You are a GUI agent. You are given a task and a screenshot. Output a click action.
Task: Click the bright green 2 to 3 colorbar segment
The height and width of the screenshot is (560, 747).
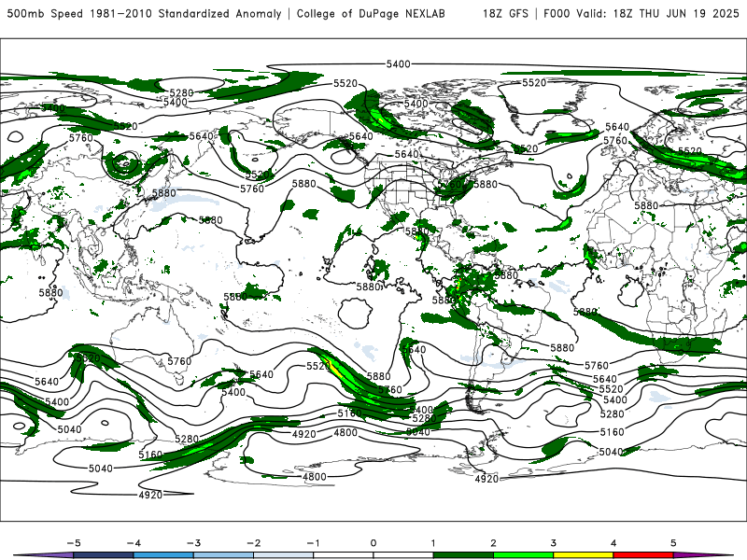[523, 555]
